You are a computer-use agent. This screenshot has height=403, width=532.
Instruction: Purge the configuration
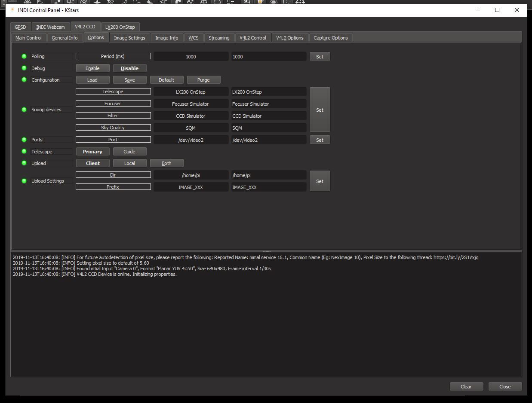click(x=203, y=80)
